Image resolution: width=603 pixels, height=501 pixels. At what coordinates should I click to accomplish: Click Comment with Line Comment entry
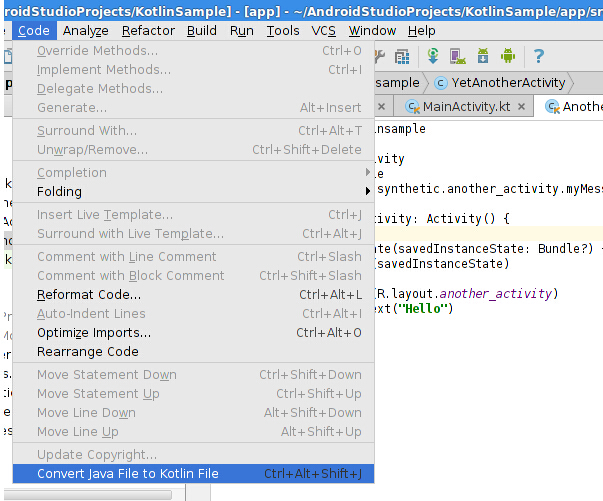click(193, 256)
